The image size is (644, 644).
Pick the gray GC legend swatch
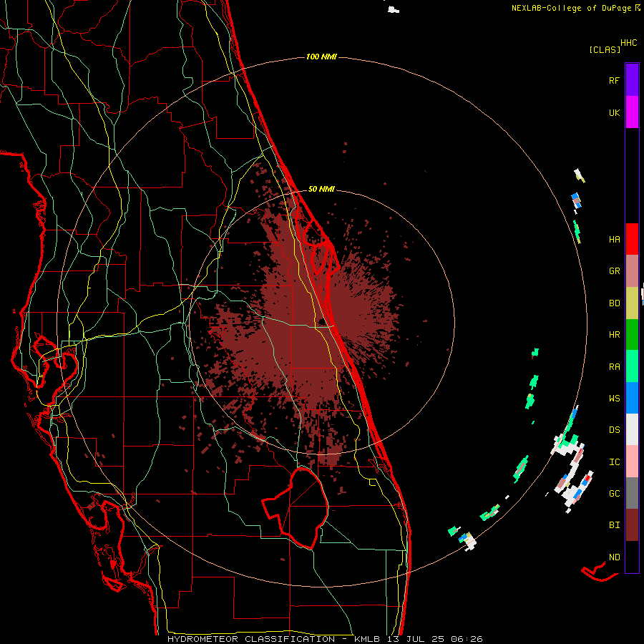click(632, 493)
